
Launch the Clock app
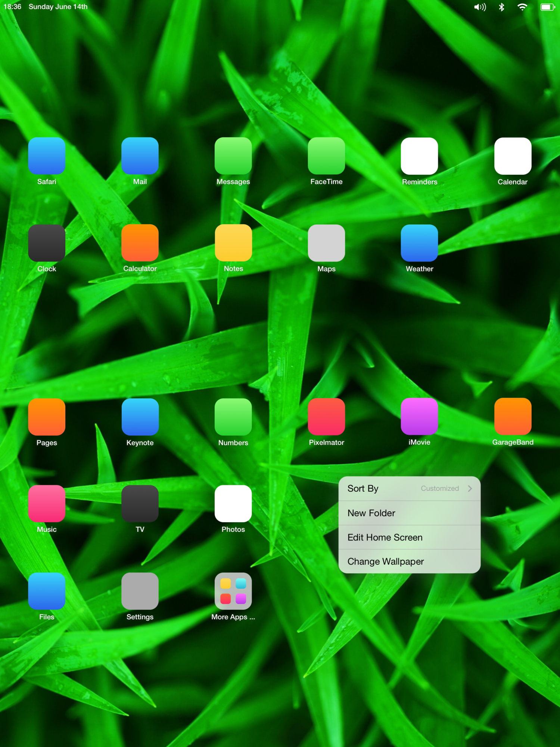[47, 243]
